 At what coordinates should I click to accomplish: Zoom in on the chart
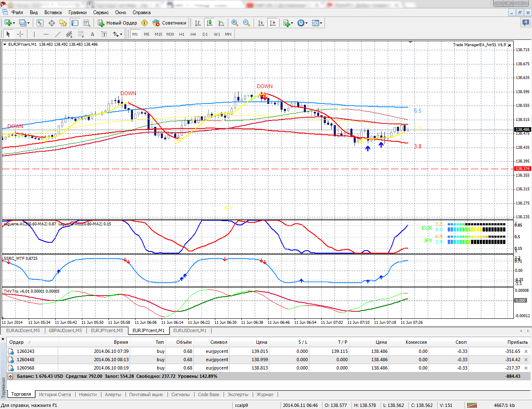coord(235,23)
